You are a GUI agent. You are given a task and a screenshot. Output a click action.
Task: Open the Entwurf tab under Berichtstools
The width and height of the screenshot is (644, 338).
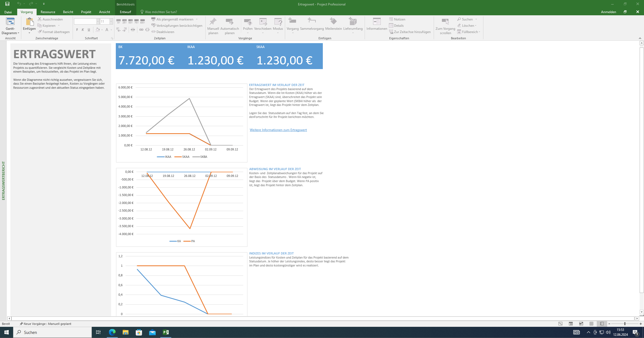coord(125,12)
